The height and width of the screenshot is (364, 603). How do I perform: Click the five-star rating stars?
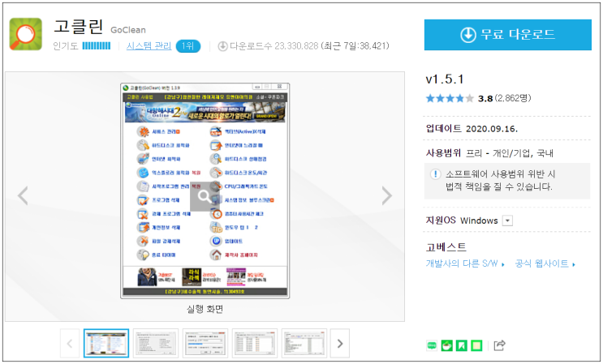450,98
